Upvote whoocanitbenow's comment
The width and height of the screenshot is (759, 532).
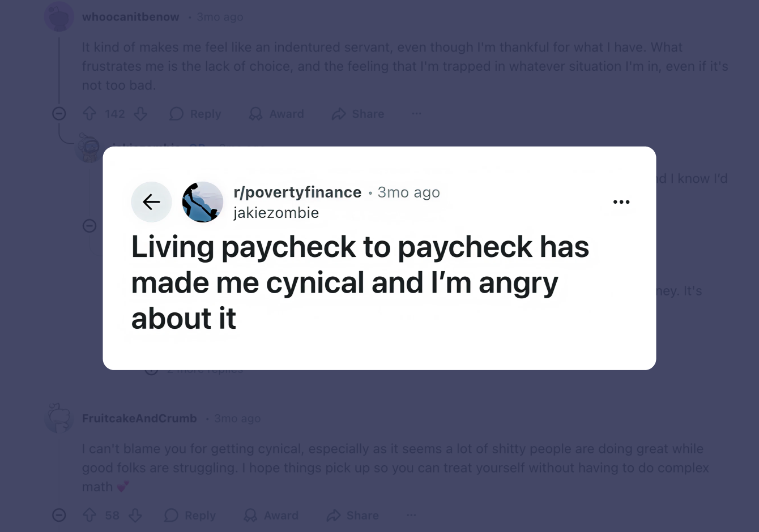point(89,114)
